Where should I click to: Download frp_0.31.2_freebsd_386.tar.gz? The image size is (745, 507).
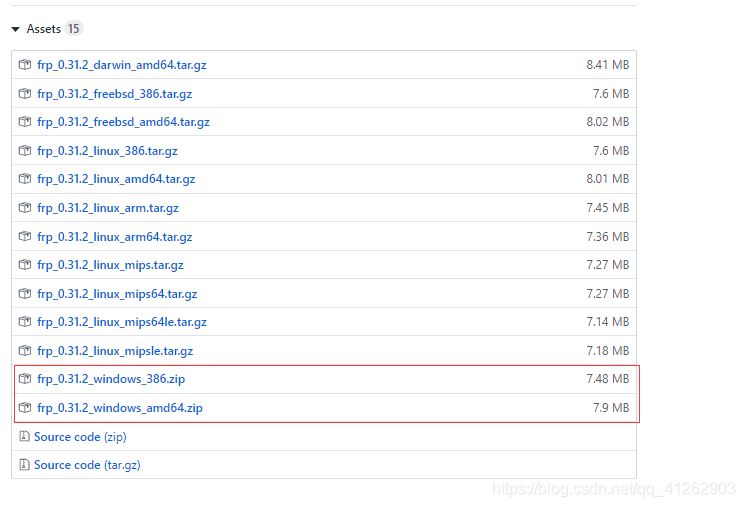click(x=115, y=94)
